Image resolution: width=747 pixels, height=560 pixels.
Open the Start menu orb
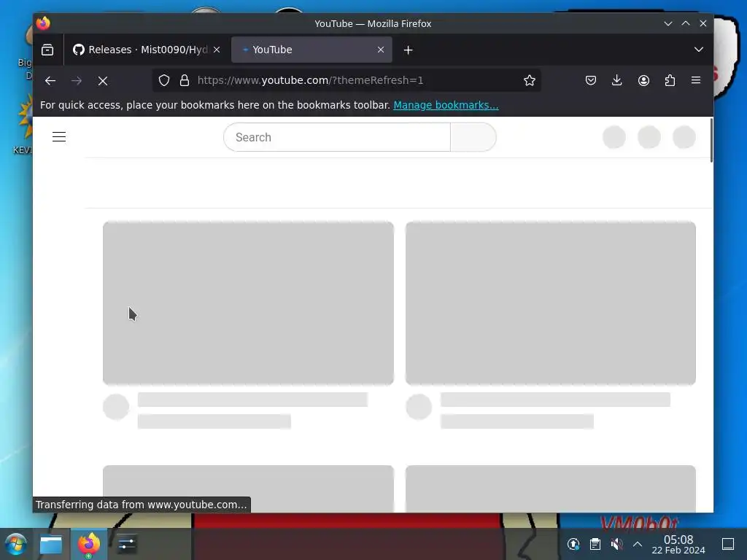coord(16,544)
